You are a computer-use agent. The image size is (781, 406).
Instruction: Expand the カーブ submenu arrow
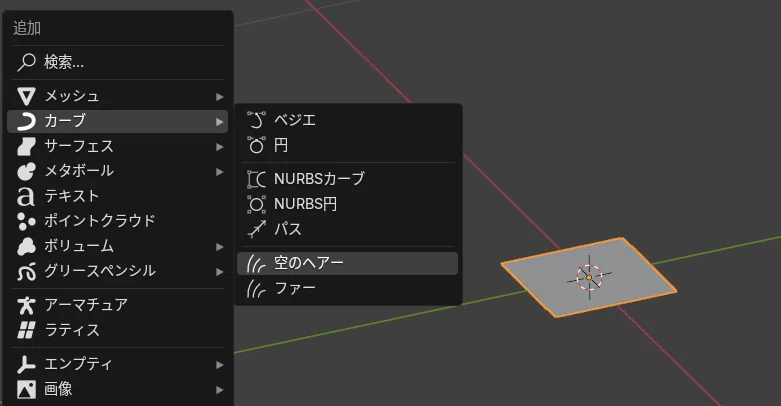click(220, 122)
